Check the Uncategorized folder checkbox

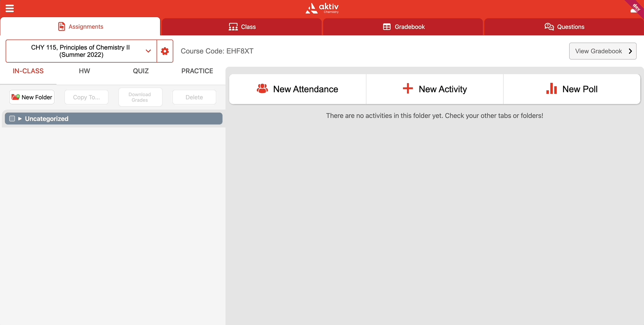coord(12,119)
